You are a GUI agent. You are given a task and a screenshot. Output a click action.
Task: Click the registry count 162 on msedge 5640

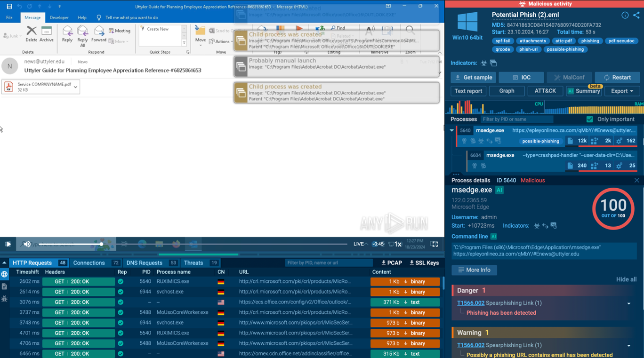(626, 141)
